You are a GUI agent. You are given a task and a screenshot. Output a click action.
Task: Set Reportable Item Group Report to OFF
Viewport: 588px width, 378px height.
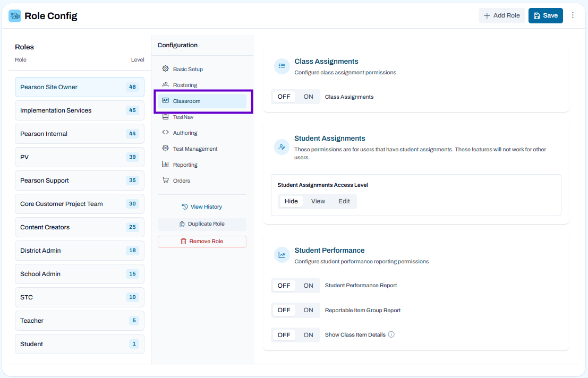[x=284, y=310]
